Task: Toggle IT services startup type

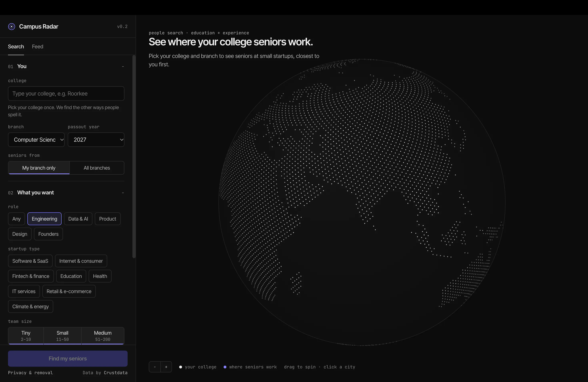Action: (24, 291)
